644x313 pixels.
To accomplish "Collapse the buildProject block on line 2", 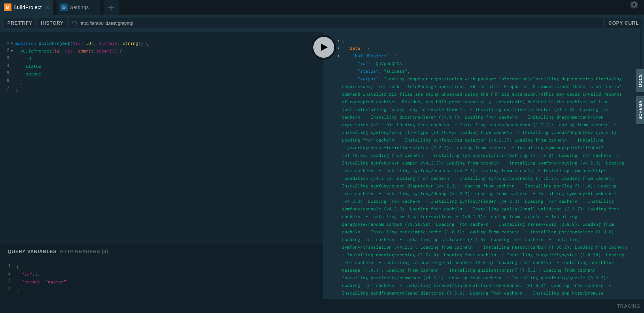I will point(12,51).
